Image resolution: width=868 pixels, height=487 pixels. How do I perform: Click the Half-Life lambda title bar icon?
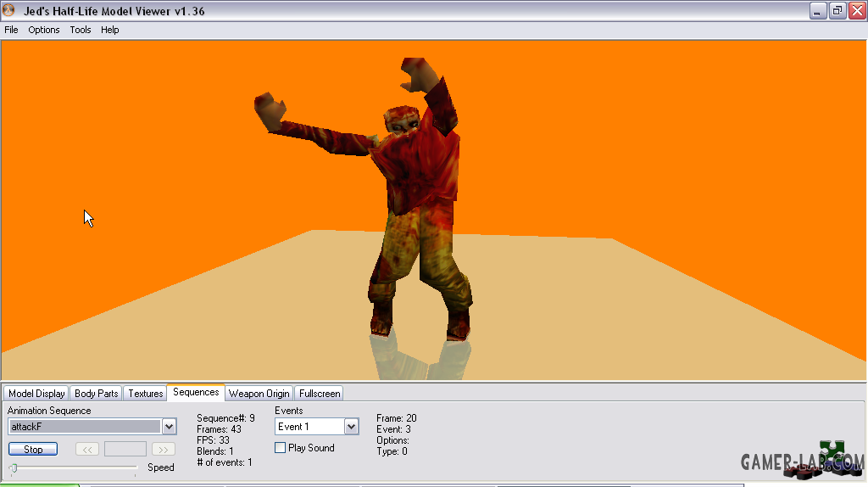(8, 10)
